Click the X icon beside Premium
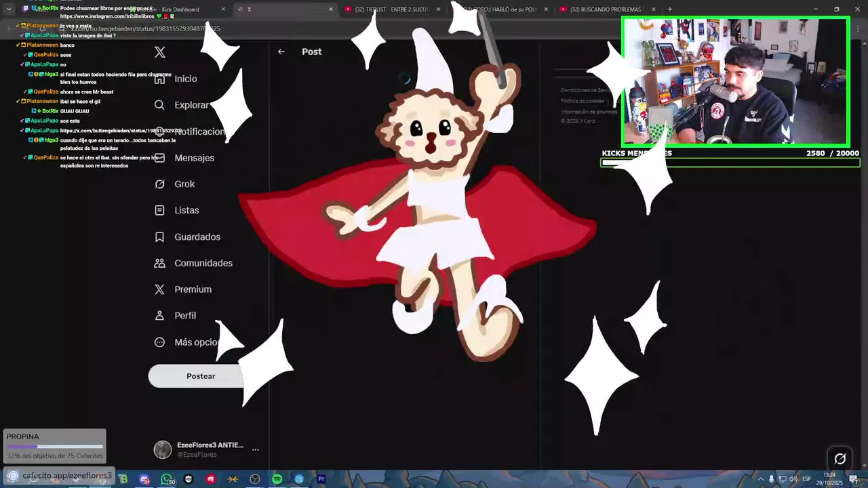Screen dimensions: 868x488 (x=159, y=289)
